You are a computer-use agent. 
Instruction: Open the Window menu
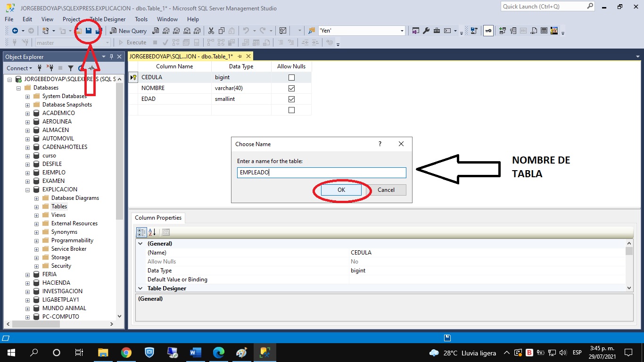(167, 19)
